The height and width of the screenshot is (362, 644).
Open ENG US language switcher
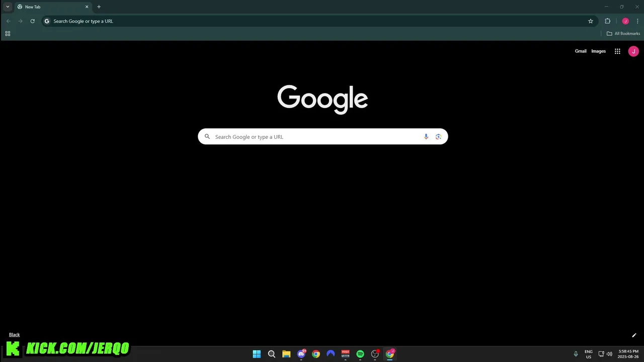(x=588, y=354)
